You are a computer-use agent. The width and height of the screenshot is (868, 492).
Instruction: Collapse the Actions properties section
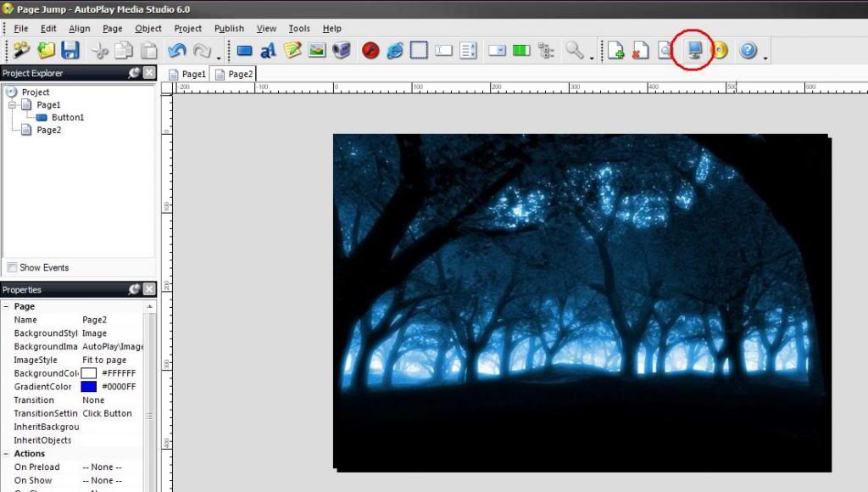point(6,454)
